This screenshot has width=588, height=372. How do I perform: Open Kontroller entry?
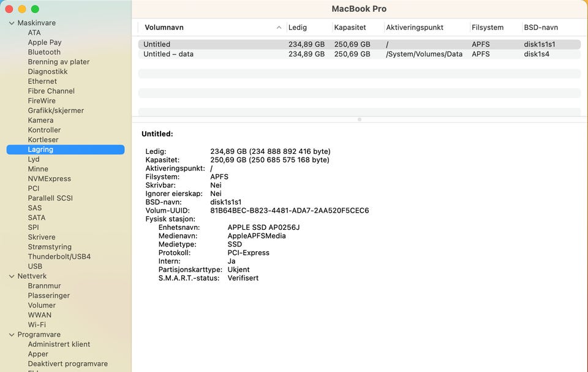coord(44,131)
